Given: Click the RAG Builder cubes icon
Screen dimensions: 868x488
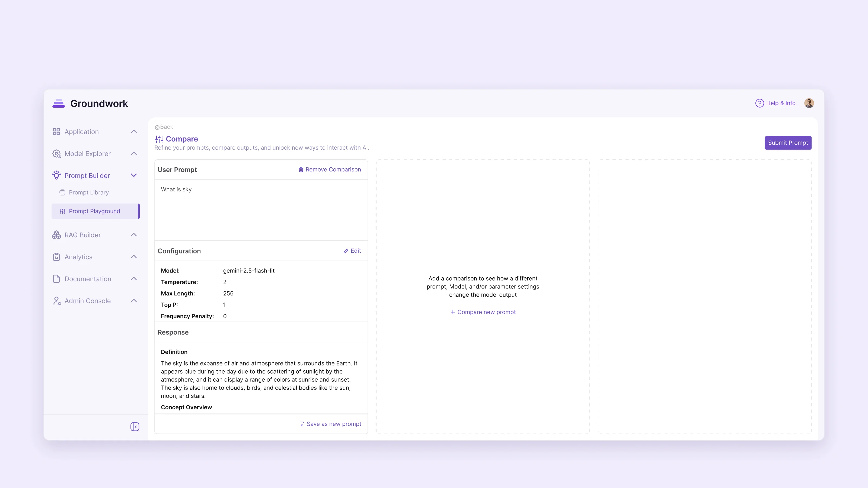Looking at the screenshot, I should coord(56,235).
